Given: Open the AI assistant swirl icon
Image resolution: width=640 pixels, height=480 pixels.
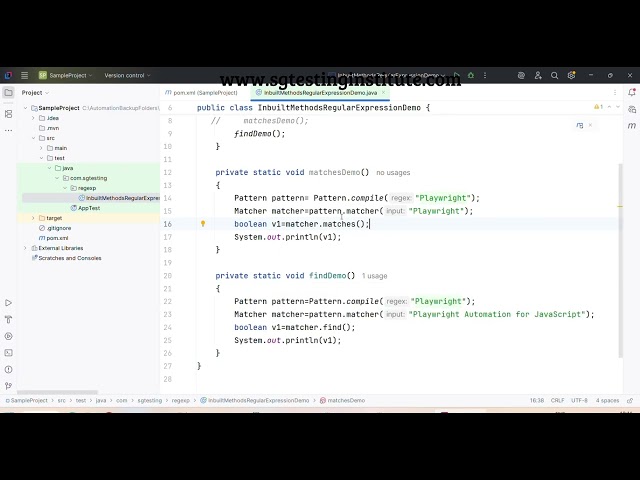Looking at the screenshot, I should pyautogui.click(x=521, y=75).
